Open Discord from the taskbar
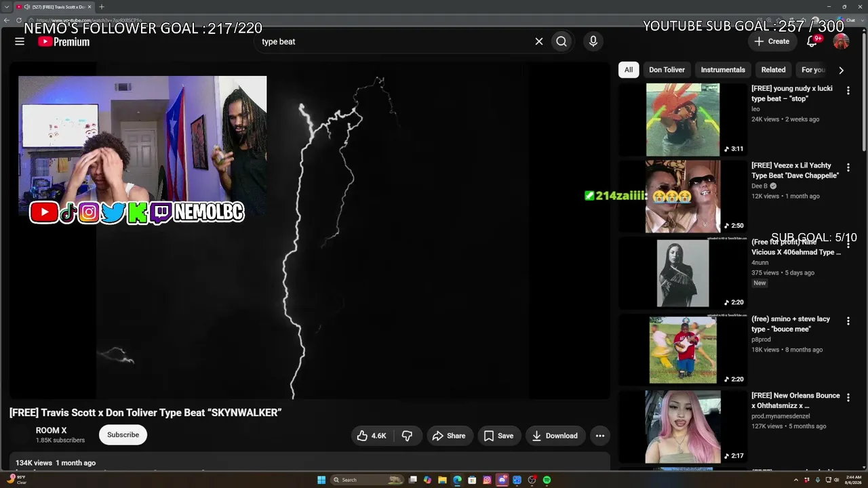 click(x=502, y=480)
